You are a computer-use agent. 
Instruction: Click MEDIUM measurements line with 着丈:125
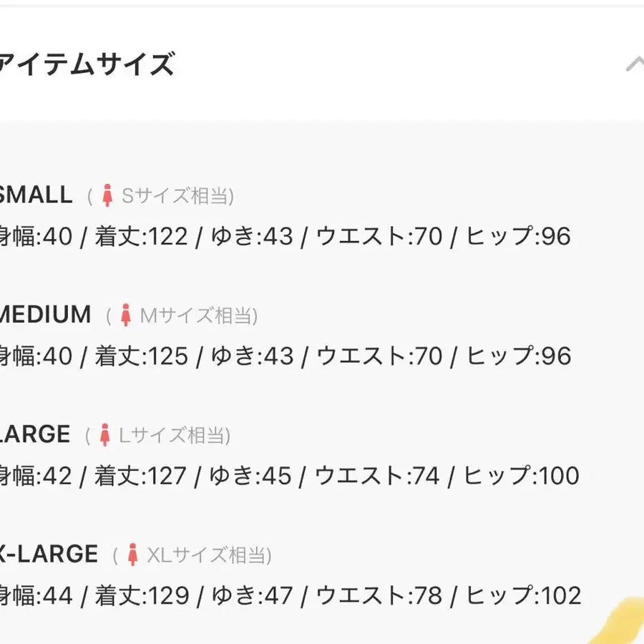click(x=286, y=356)
